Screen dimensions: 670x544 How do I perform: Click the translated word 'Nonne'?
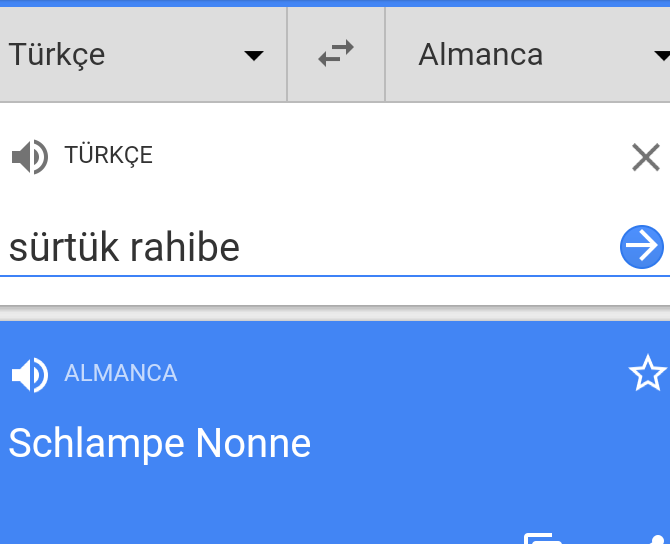[x=253, y=443]
